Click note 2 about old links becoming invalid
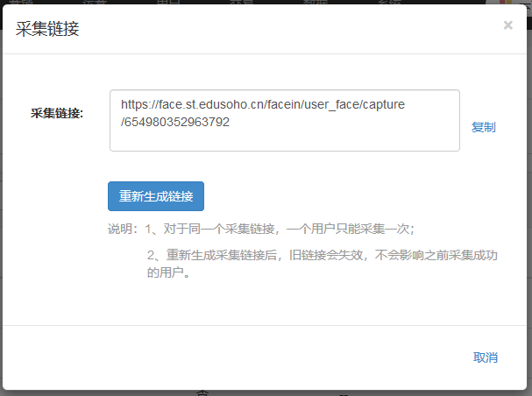532x396 pixels. [323, 255]
